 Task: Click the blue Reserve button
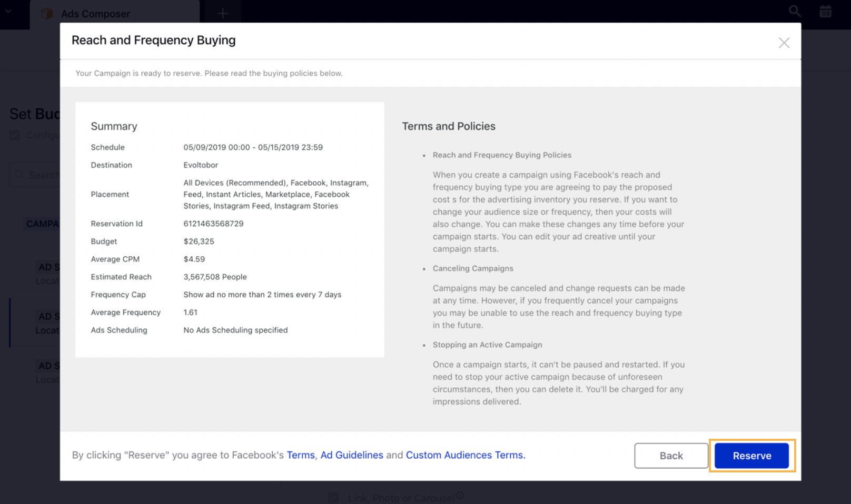coord(751,456)
